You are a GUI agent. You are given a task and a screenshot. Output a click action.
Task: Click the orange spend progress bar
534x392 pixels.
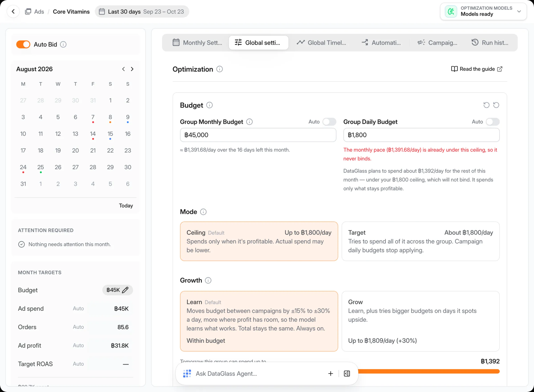coord(429,371)
